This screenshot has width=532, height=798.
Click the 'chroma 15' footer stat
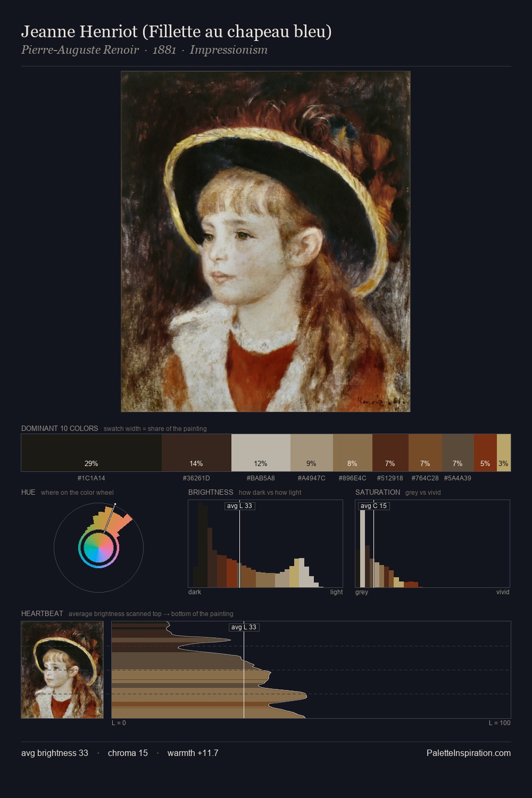(x=128, y=753)
